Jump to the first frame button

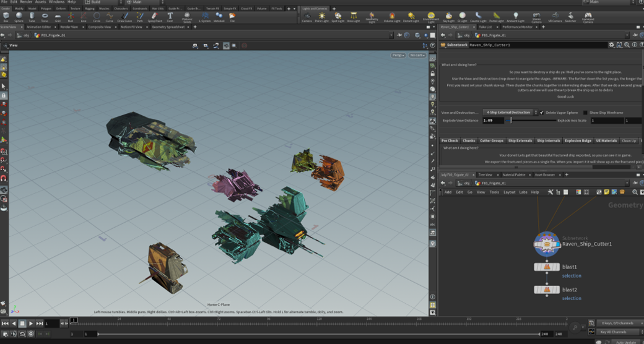pyautogui.click(x=5, y=324)
